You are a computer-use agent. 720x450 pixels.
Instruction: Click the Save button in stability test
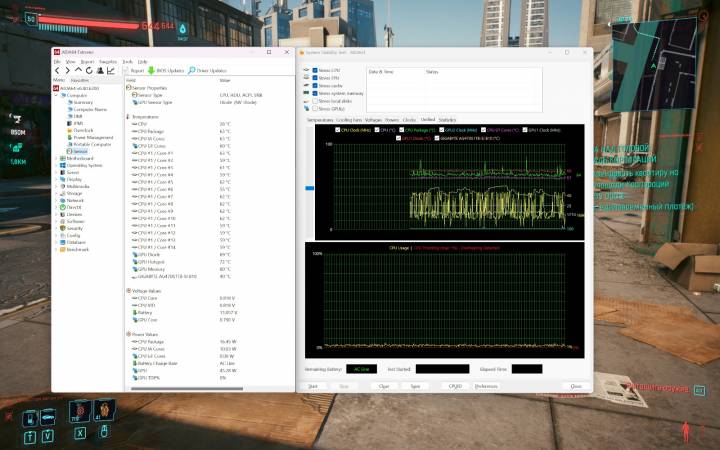pos(415,386)
